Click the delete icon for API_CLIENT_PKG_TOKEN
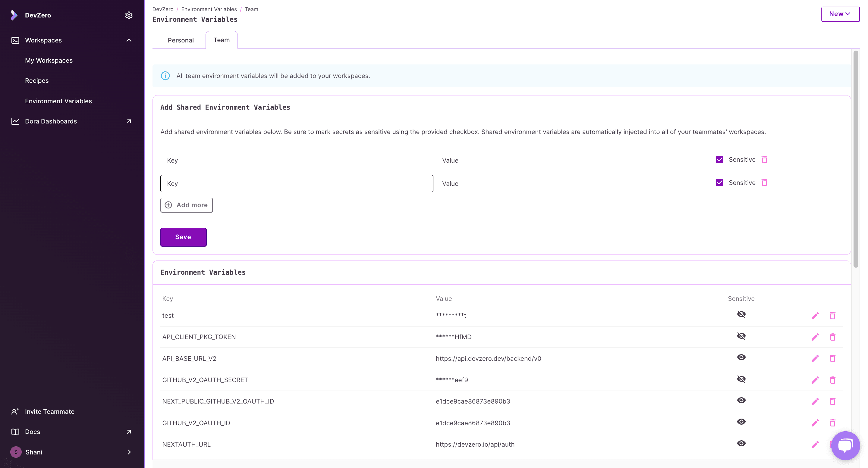Image resolution: width=868 pixels, height=468 pixels. pos(833,337)
